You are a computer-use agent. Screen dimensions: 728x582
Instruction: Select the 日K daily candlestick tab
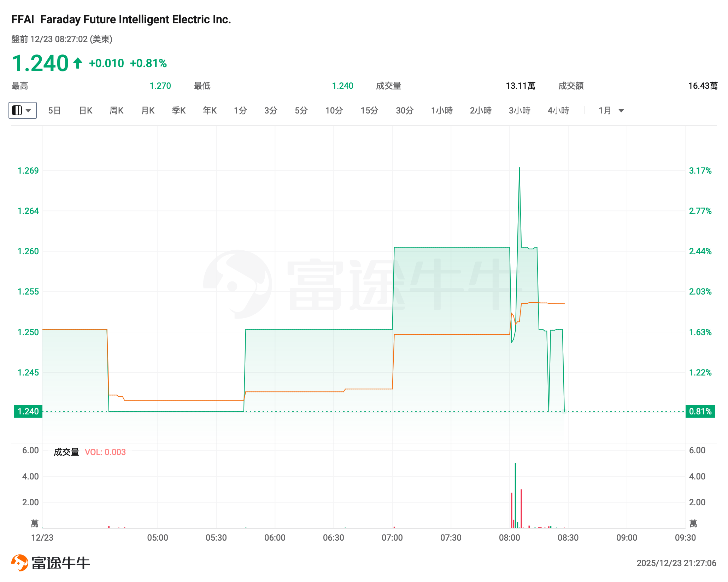[x=86, y=111]
